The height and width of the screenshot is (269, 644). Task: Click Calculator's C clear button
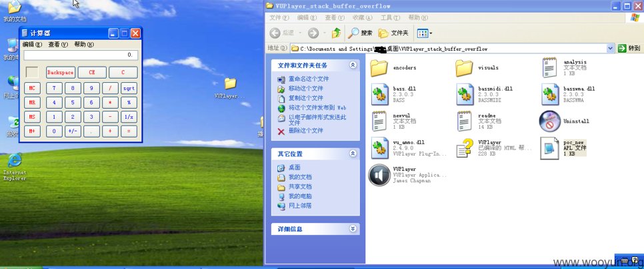pyautogui.click(x=123, y=72)
